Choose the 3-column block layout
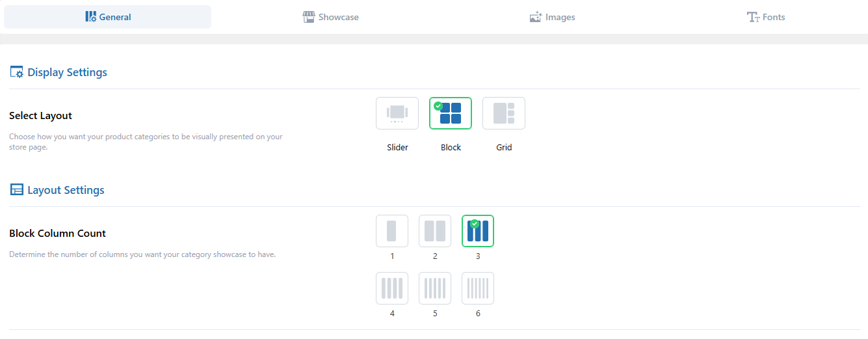The image size is (868, 339). coord(478,231)
